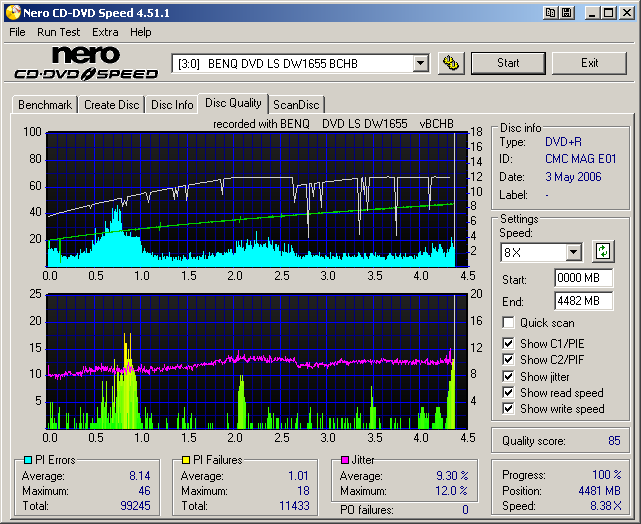This screenshot has width=641, height=524.
Task: Click the Speed value 8.38X
Action: pyautogui.click(x=605, y=506)
